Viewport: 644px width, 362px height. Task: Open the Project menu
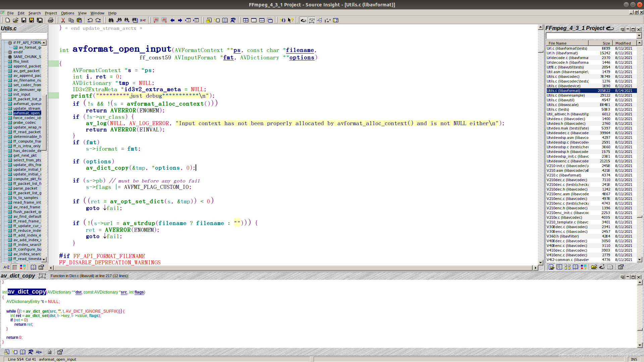click(x=51, y=13)
